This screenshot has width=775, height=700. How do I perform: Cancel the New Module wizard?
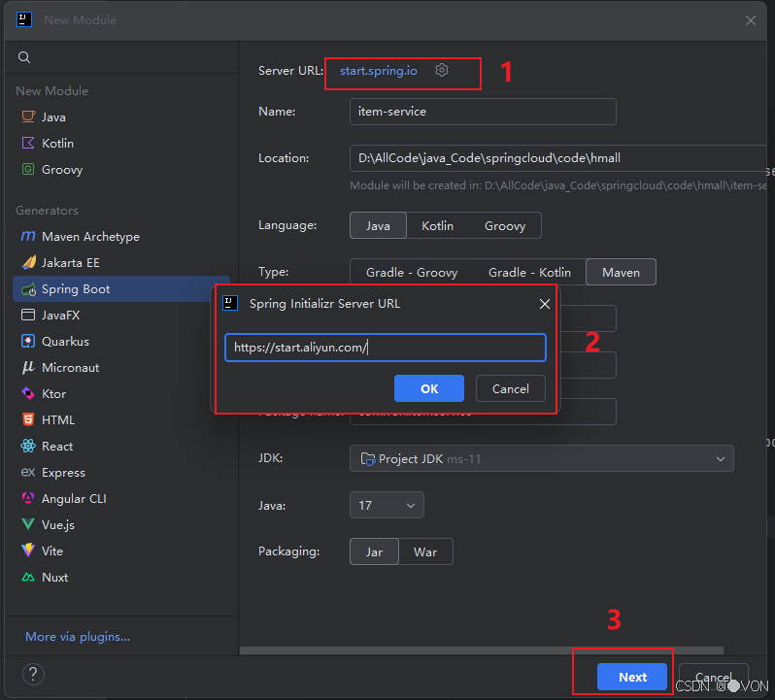tap(713, 677)
